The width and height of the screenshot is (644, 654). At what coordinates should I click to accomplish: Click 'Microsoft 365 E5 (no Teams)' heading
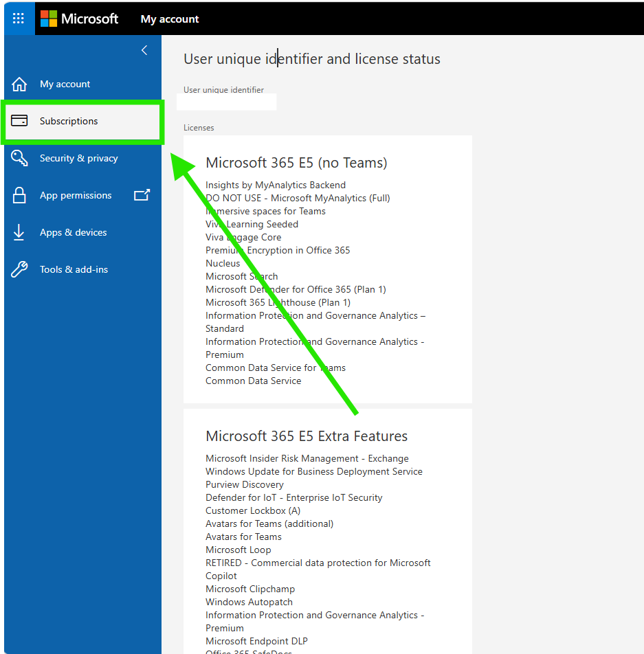(296, 163)
